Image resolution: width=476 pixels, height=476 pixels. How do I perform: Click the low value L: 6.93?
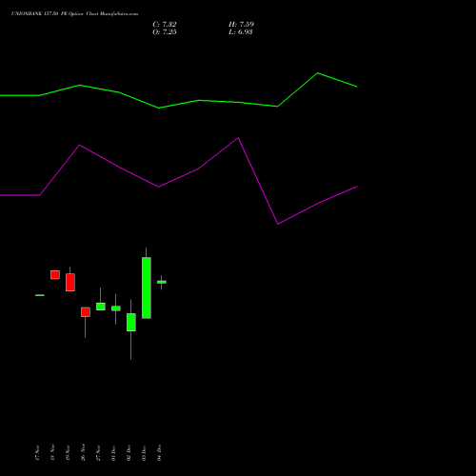tap(241, 31)
